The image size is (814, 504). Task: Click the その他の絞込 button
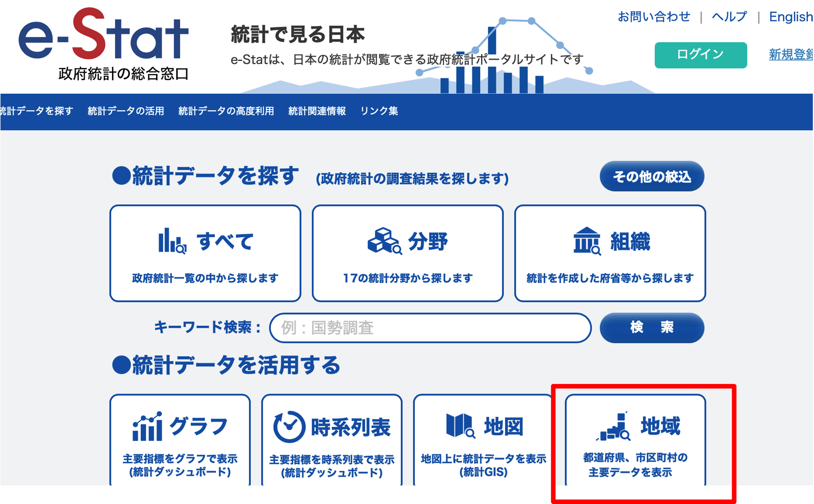point(652,176)
